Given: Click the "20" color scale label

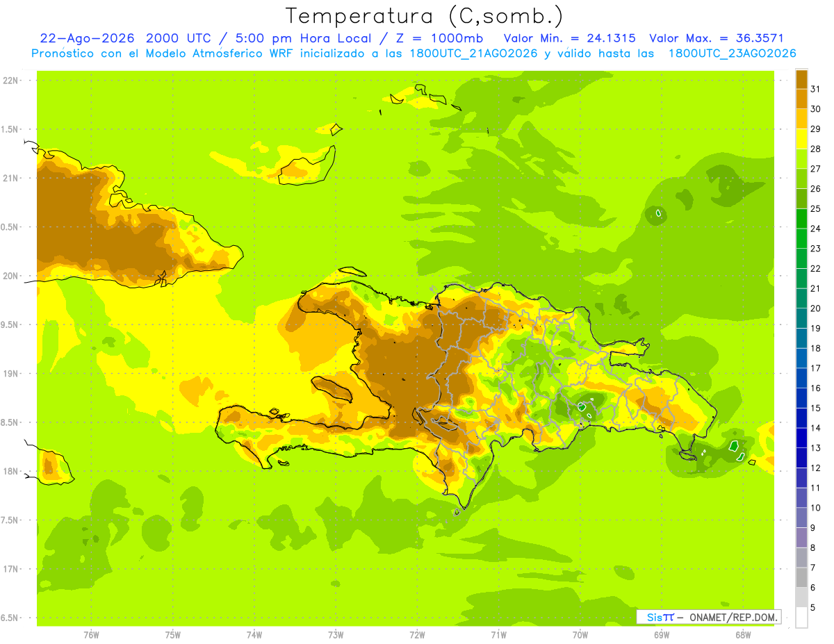Looking at the screenshot, I should click(x=816, y=308).
